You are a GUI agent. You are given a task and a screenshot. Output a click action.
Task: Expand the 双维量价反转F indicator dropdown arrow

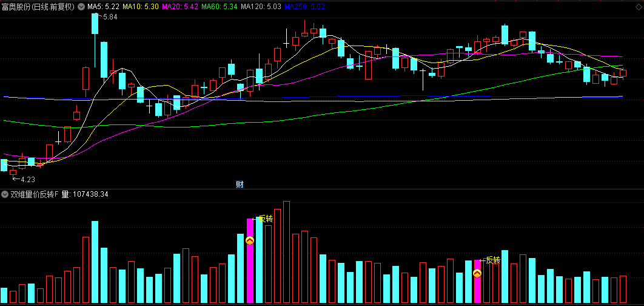click(4, 194)
